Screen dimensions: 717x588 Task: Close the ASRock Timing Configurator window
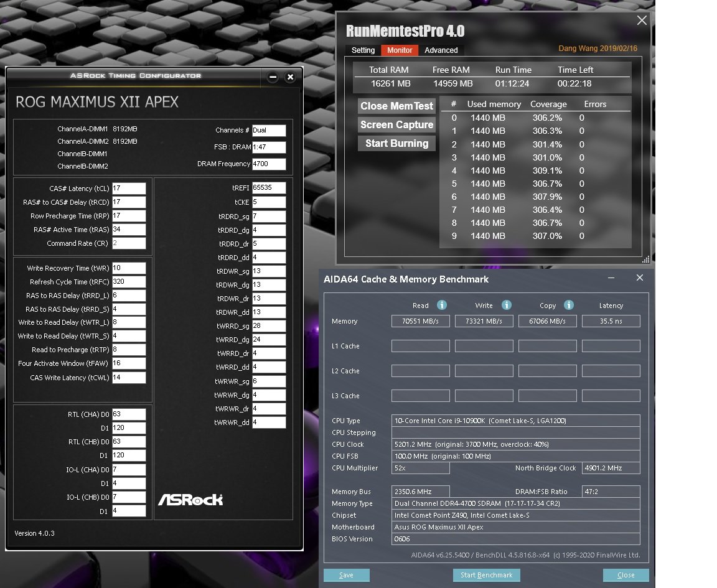click(290, 77)
